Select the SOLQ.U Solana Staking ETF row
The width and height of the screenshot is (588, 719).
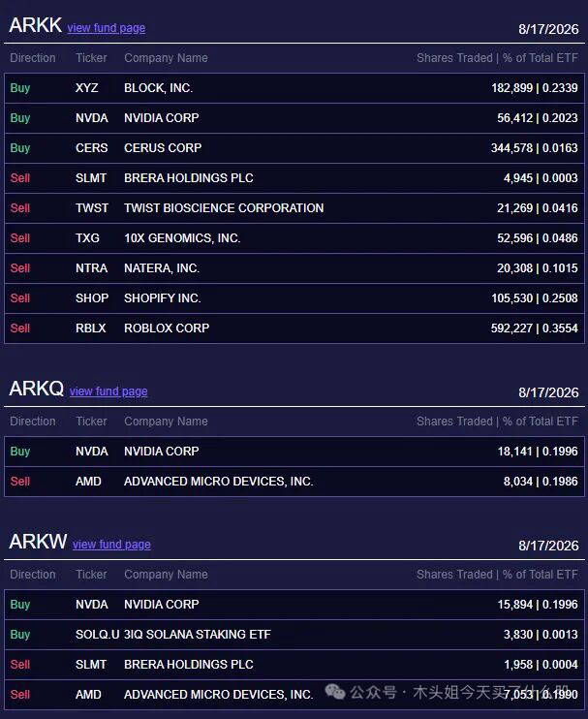point(294,635)
